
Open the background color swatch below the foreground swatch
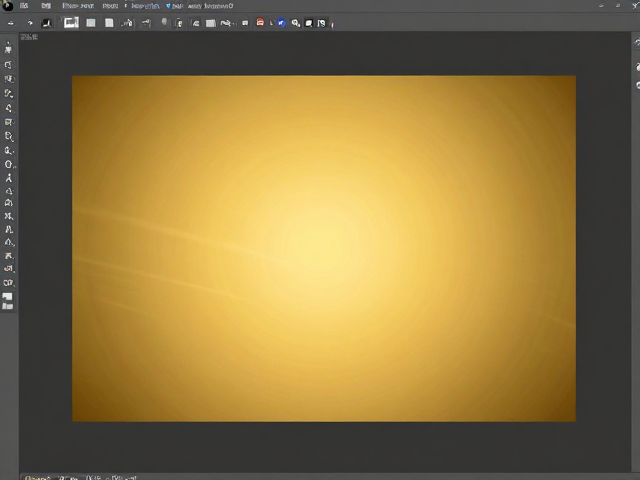pos(8,306)
